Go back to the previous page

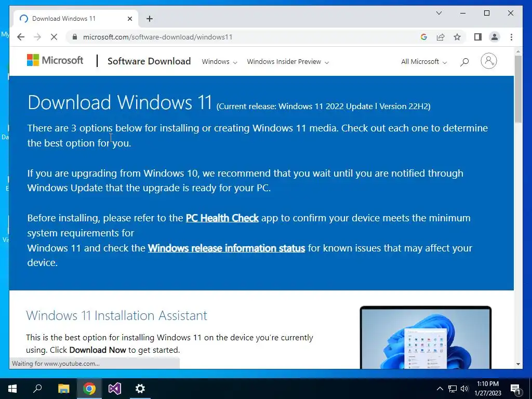pos(21,37)
